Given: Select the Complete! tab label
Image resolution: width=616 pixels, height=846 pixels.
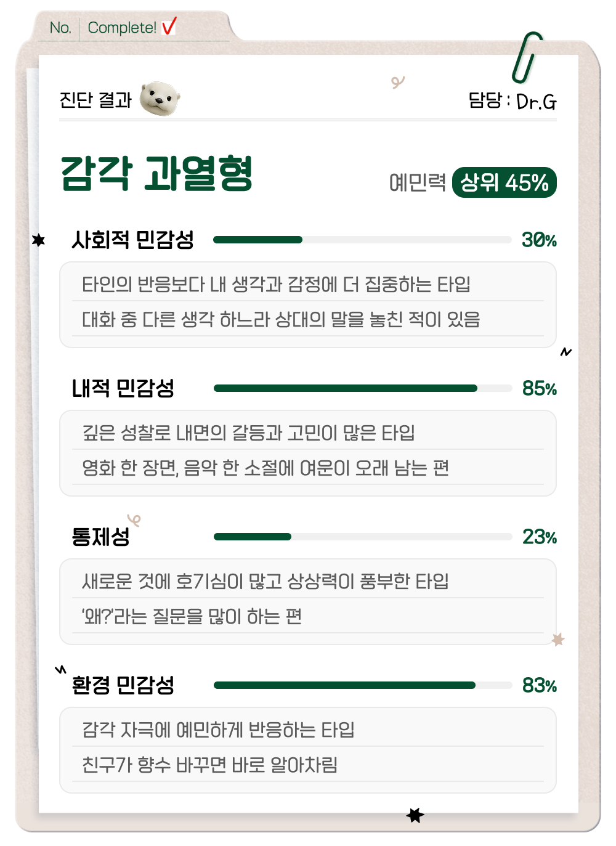Looking at the screenshot, I should (x=122, y=28).
